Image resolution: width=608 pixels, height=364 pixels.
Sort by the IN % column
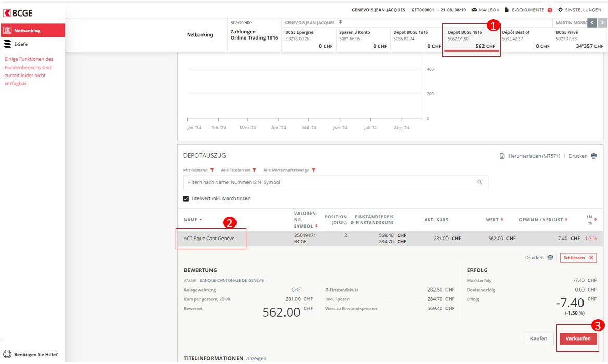pos(591,220)
